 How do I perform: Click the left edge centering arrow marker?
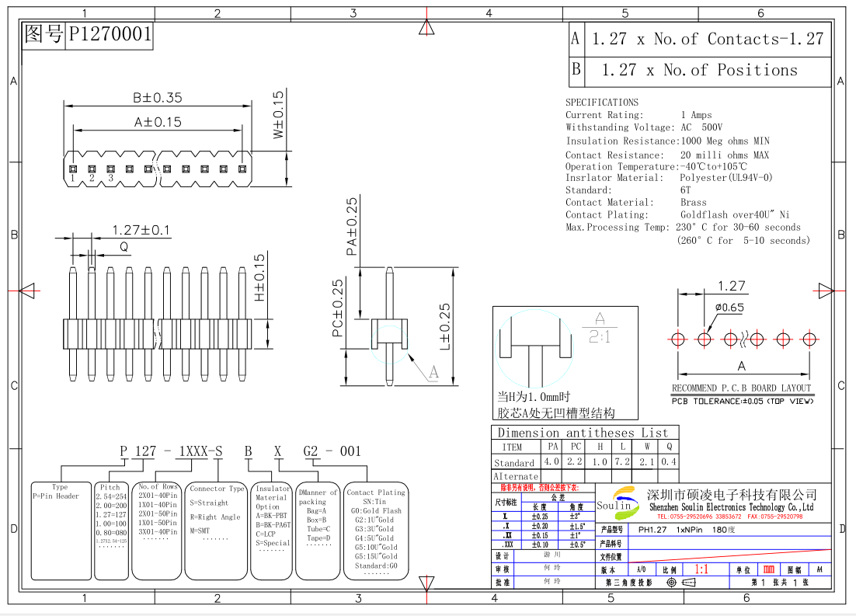click(x=27, y=291)
